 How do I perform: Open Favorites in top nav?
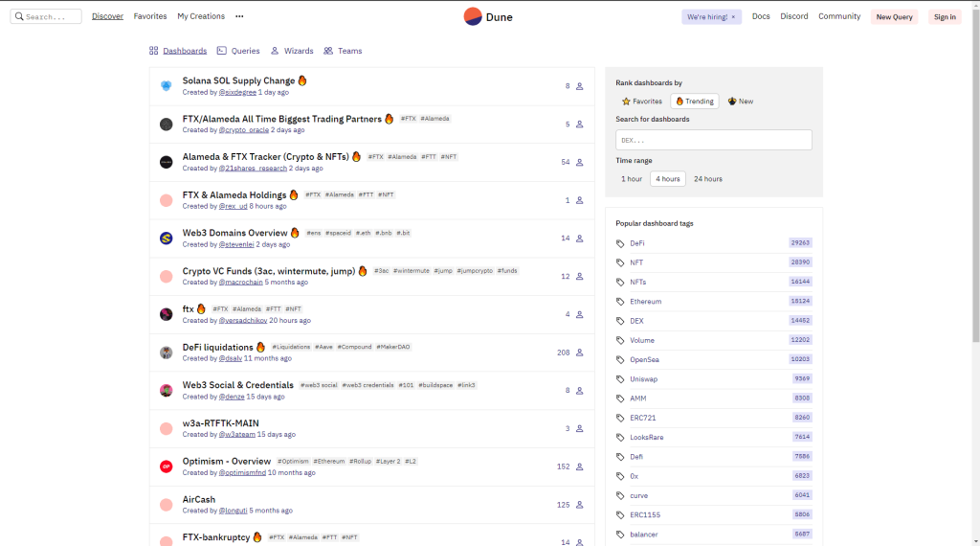tap(150, 16)
